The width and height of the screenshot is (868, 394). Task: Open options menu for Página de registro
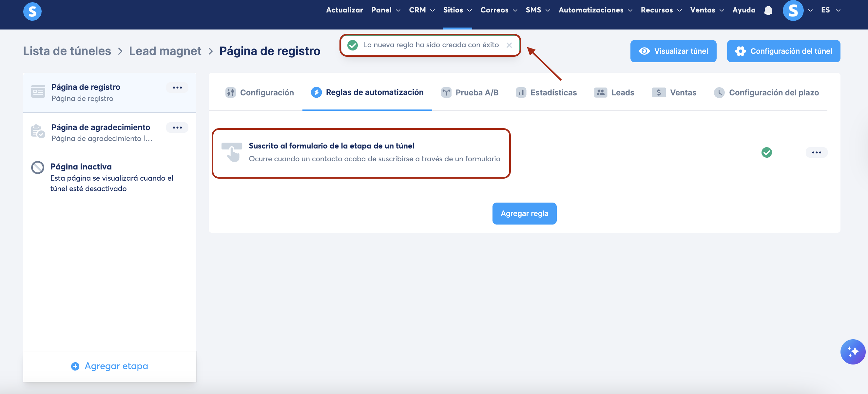177,88
